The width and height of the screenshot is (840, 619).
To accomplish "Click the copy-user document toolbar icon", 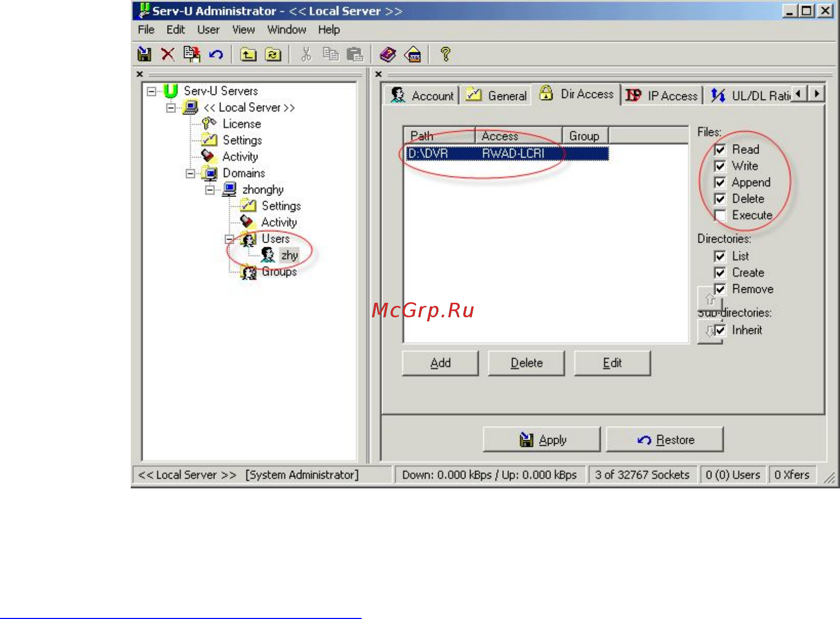I will [191, 54].
